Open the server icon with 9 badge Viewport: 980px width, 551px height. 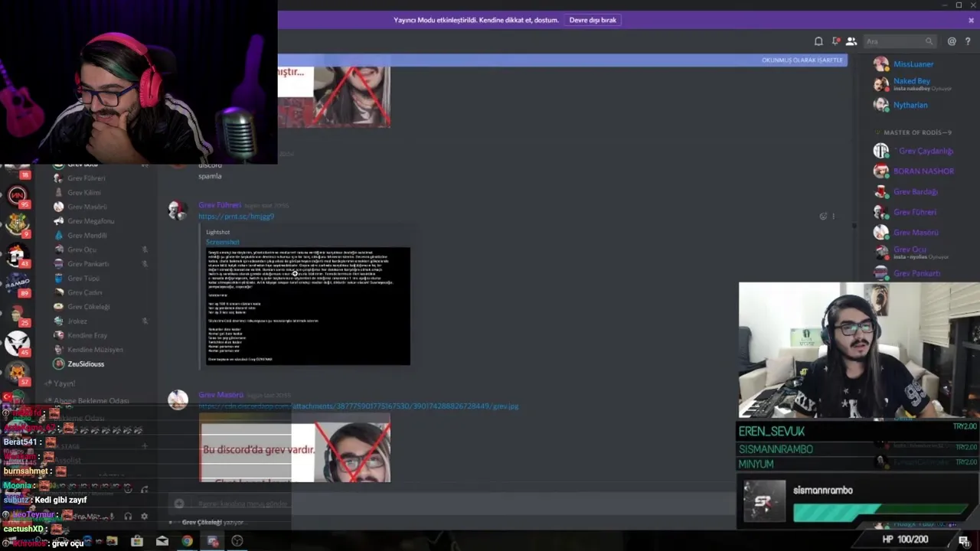tap(17, 224)
